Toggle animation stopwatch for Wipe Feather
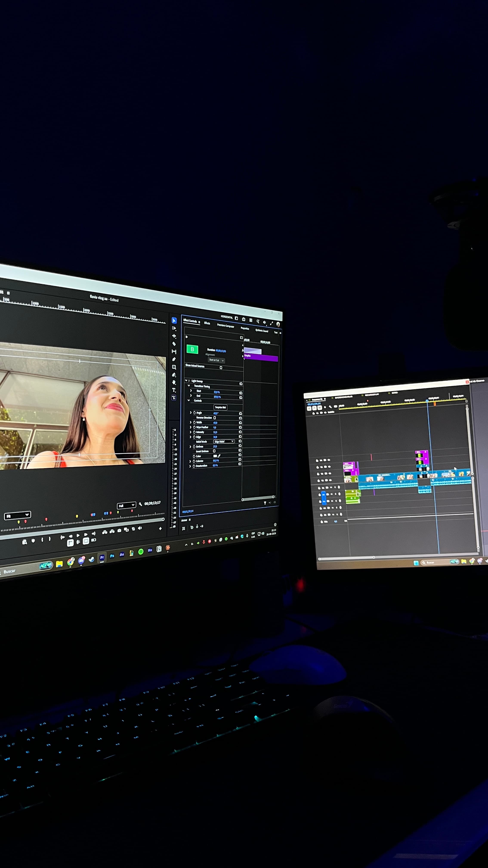 point(194,427)
